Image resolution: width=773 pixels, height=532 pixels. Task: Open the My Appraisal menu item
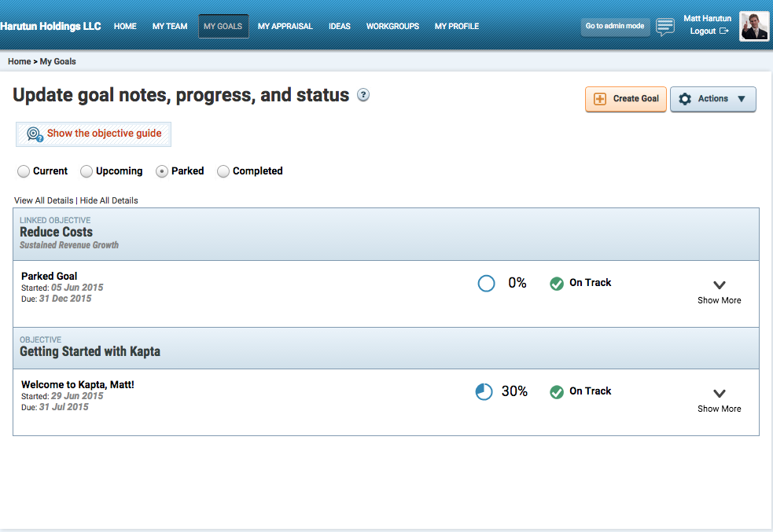tap(285, 26)
